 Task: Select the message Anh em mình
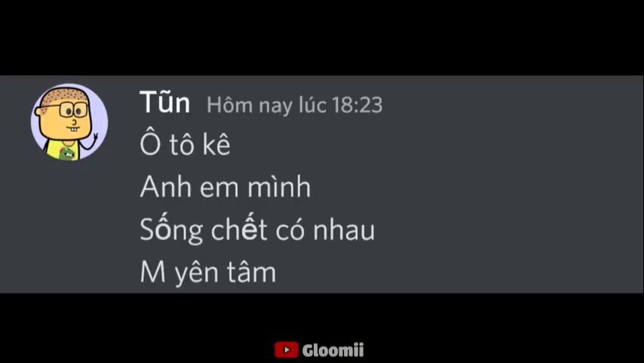click(225, 187)
